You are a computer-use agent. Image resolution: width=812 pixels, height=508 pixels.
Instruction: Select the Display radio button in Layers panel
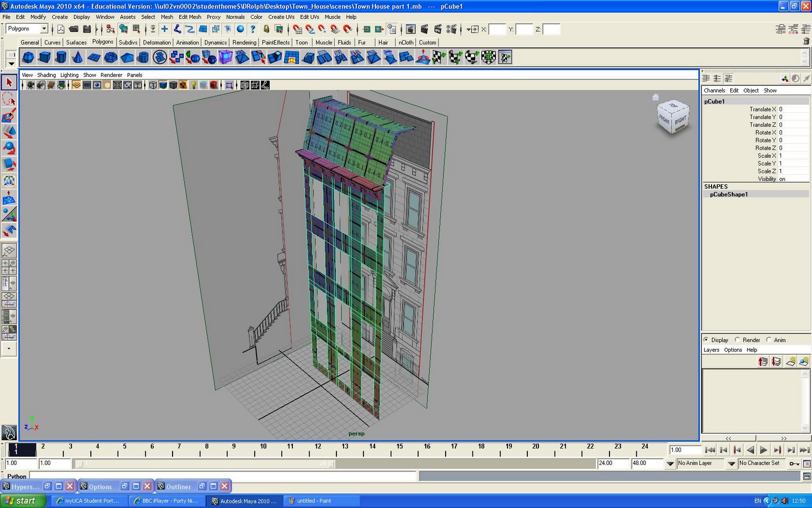click(x=706, y=340)
